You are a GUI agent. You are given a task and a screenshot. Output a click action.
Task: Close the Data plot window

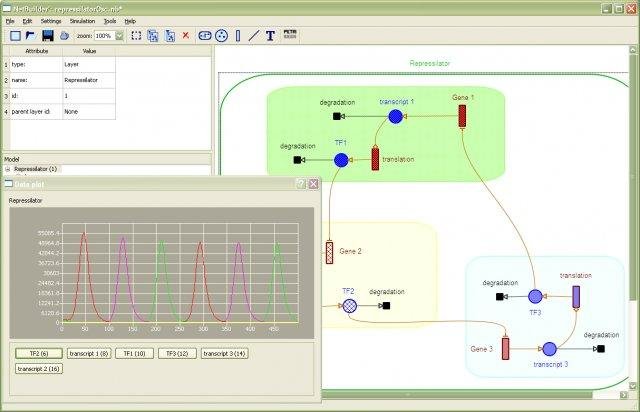click(313, 184)
